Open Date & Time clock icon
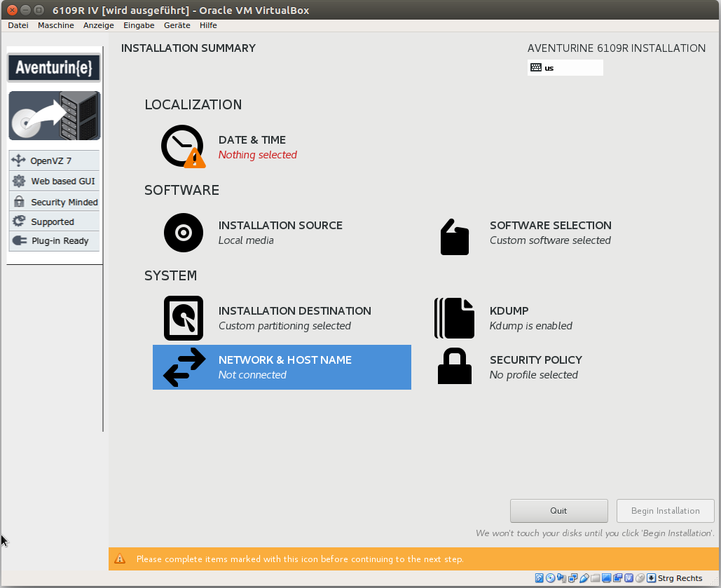 click(183, 146)
